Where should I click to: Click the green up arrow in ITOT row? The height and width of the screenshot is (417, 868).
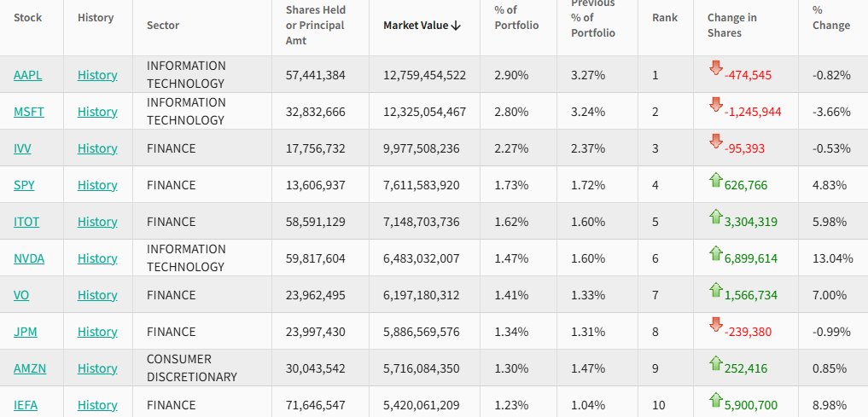click(715, 216)
